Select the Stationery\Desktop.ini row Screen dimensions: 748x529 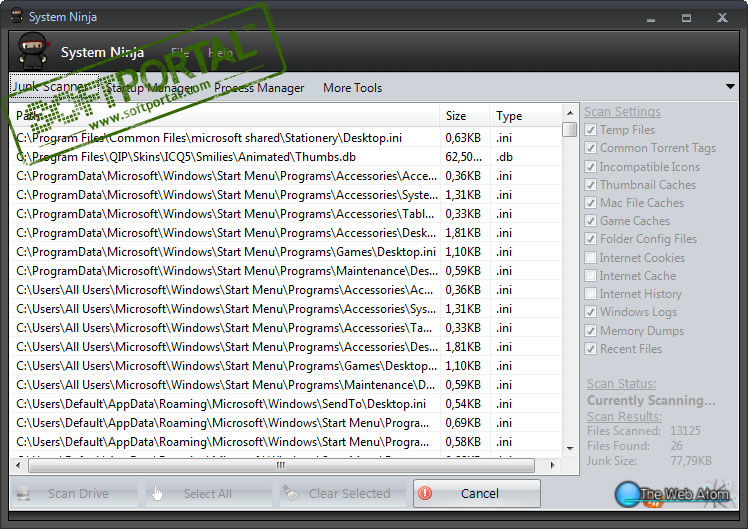[x=285, y=138]
